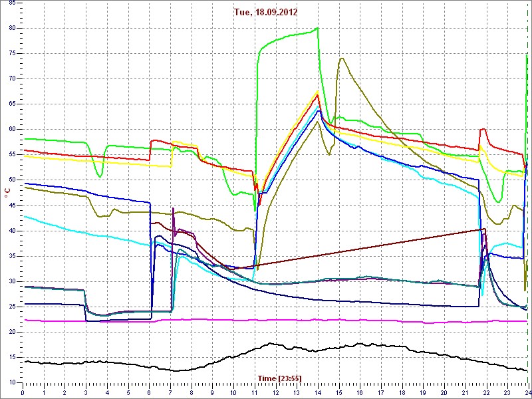The image size is (532, 399).
Task: Click hour 2 on the time axis
Action: (65, 392)
